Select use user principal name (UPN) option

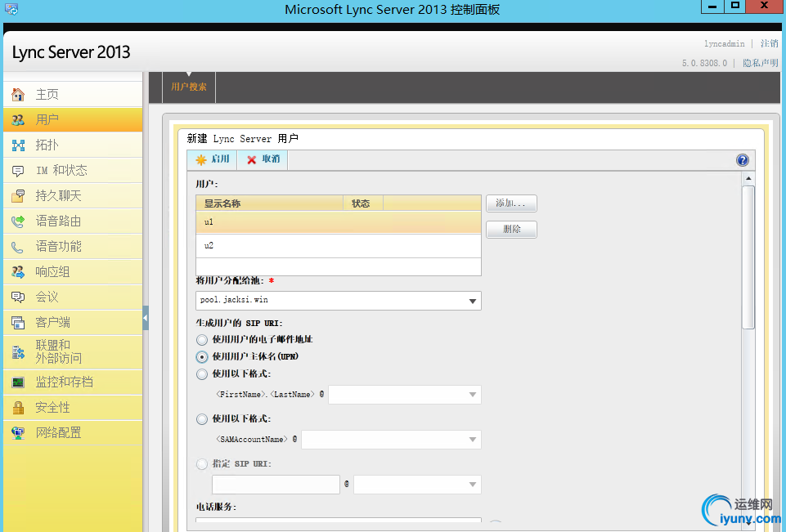point(201,357)
